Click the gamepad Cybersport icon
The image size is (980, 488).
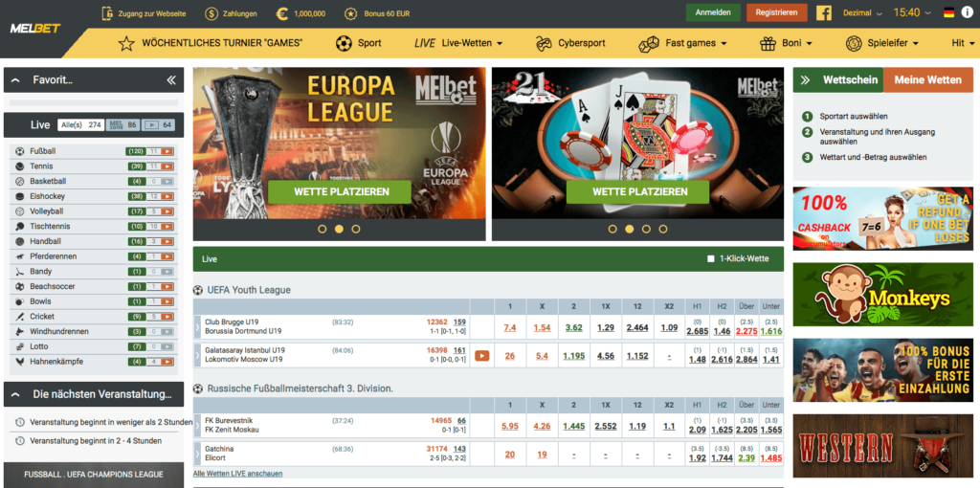(544, 44)
